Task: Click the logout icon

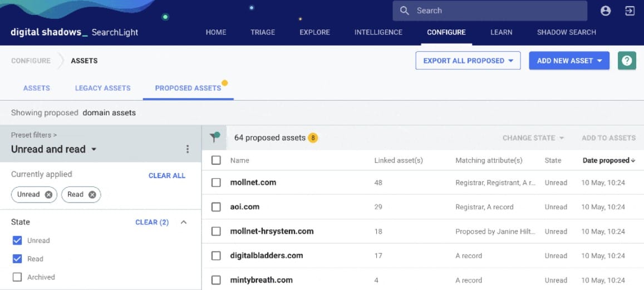Action: click(630, 11)
